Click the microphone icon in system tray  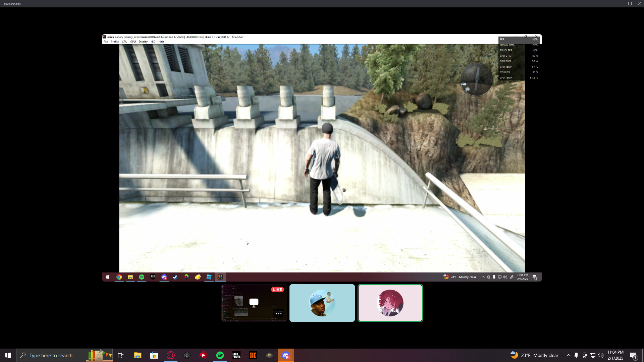[x=576, y=355]
